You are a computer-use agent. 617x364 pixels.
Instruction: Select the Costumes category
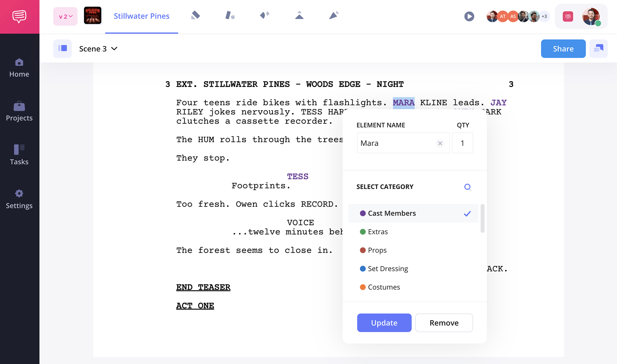(413, 287)
